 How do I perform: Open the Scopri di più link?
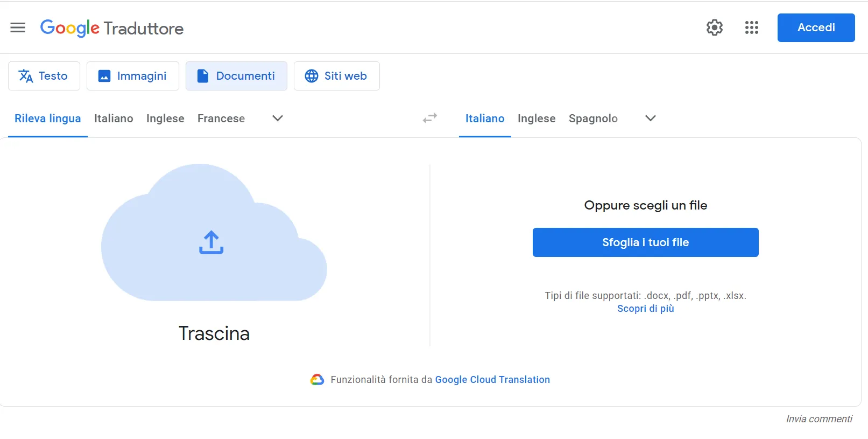(646, 309)
